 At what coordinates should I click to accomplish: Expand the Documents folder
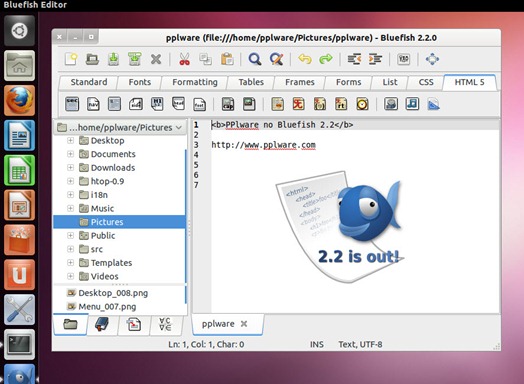[x=70, y=154]
